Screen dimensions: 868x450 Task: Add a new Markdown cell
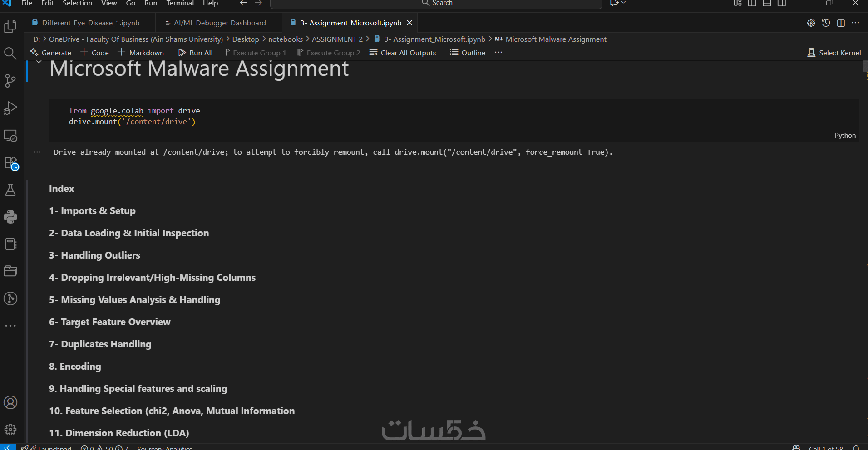click(141, 53)
